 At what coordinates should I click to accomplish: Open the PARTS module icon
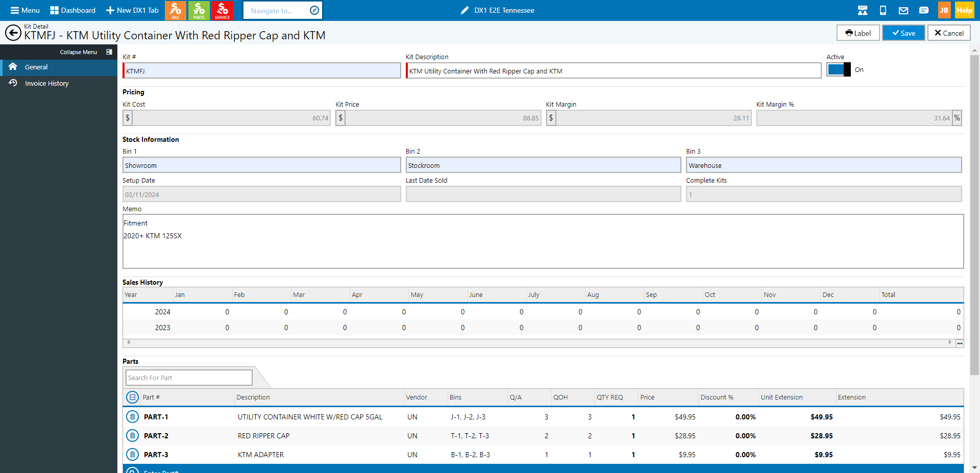(199, 10)
